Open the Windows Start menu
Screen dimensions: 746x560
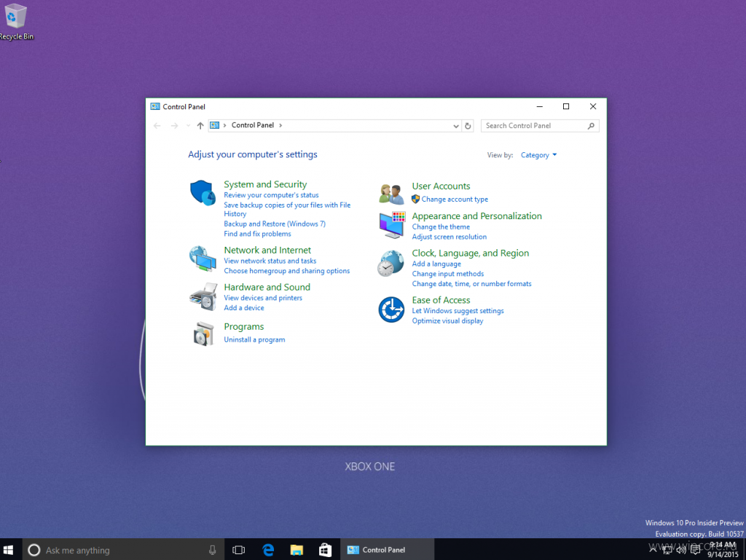(x=8, y=550)
